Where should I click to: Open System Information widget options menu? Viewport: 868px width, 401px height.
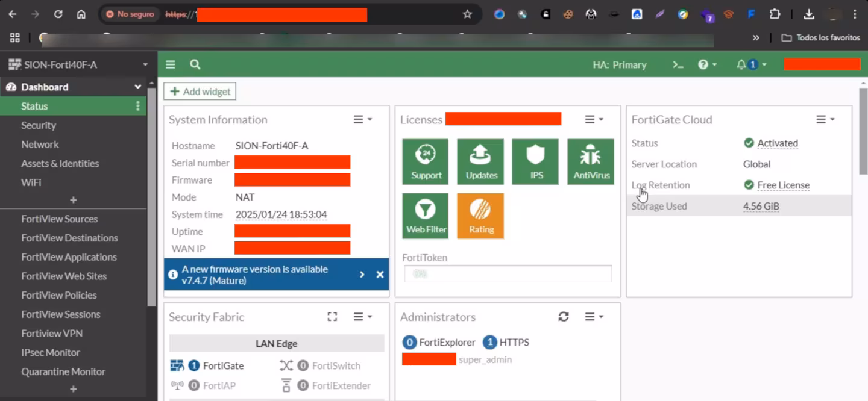click(x=362, y=120)
